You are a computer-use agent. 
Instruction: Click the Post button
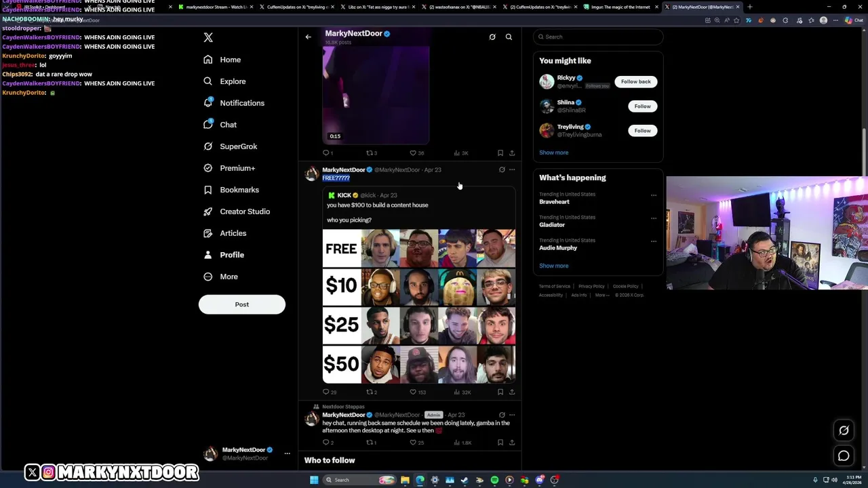click(x=242, y=304)
